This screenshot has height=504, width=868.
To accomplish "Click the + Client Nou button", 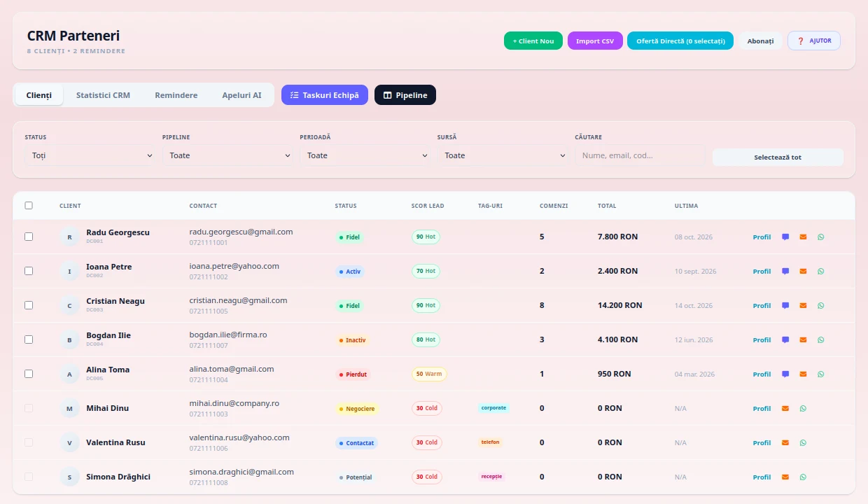I will (533, 41).
